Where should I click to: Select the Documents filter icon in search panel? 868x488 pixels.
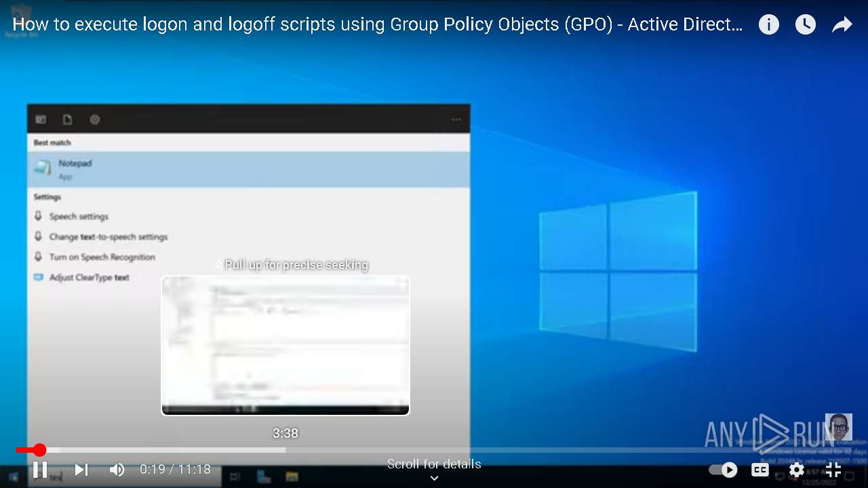(67, 119)
